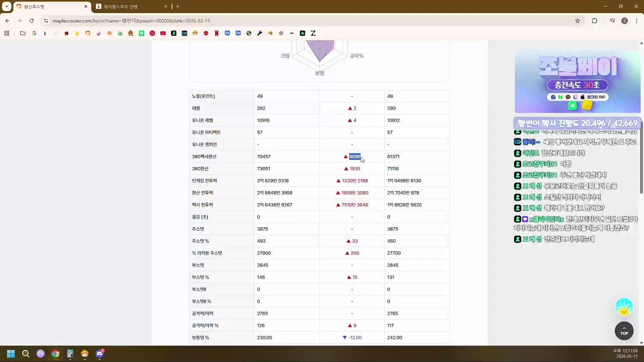Click the 쿨감 (초) row label
Viewport: 644px width, 362px height.
[200, 217]
